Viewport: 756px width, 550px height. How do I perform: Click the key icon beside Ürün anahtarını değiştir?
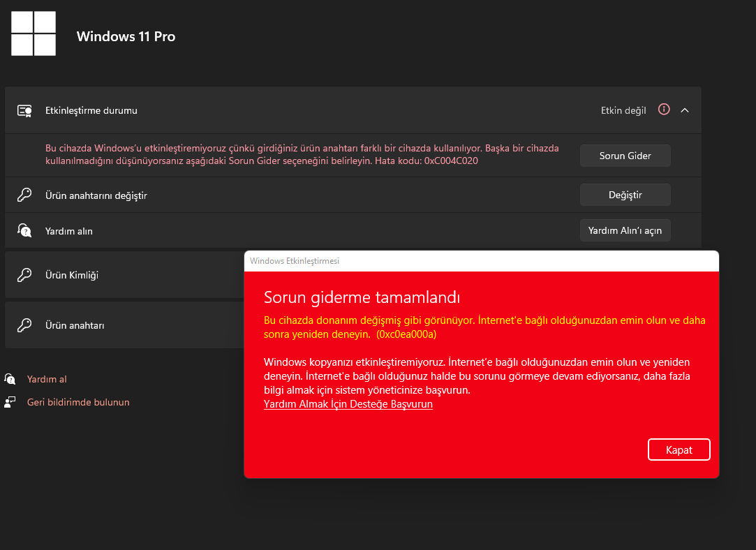(24, 195)
